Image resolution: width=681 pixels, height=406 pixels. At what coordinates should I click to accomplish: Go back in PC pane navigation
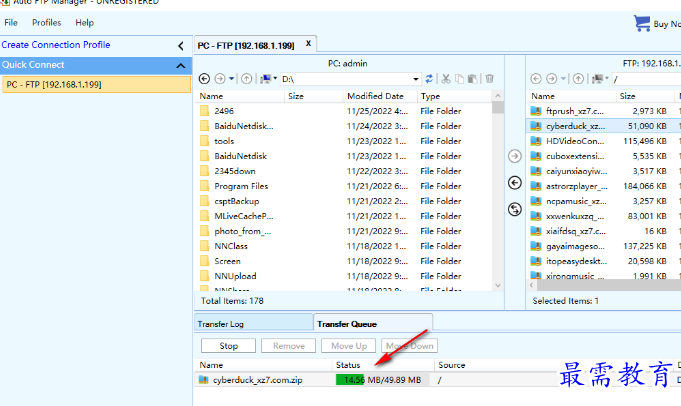[204, 79]
